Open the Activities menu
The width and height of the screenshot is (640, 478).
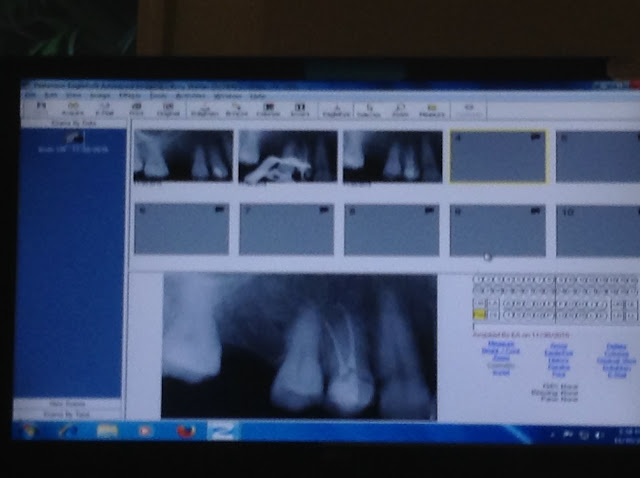click(190, 96)
